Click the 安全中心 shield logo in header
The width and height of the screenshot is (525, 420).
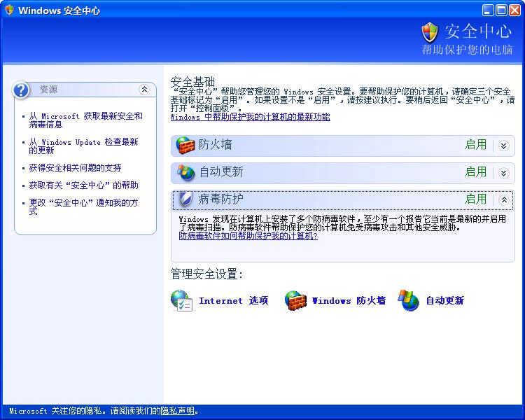tap(430, 31)
